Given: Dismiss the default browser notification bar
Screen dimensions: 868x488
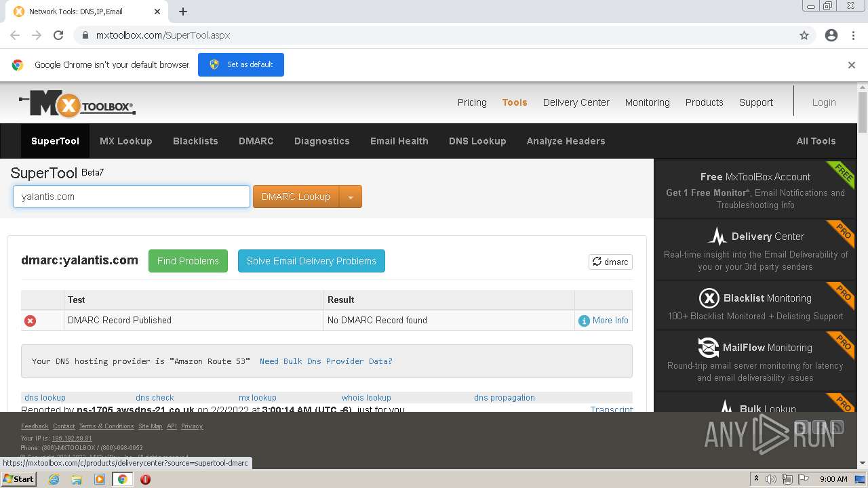Looking at the screenshot, I should pos(852,65).
